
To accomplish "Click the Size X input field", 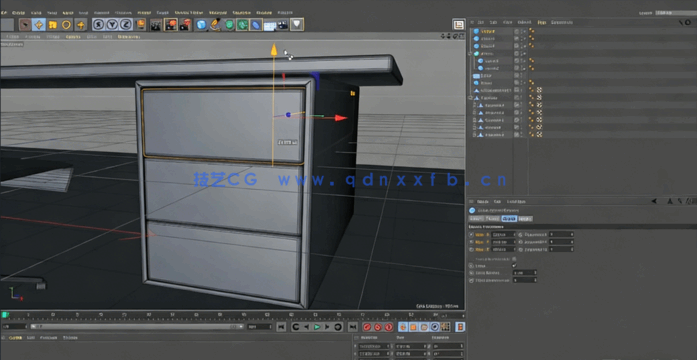I will pos(504,234).
